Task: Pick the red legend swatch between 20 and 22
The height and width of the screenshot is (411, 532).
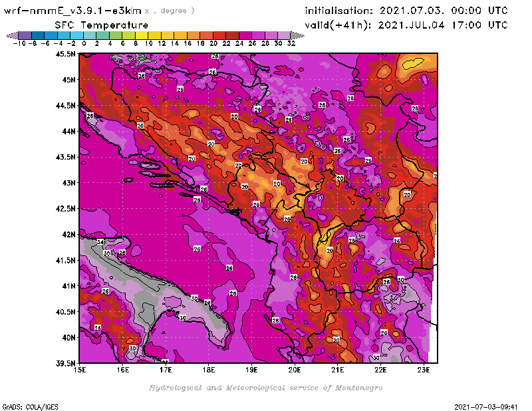Action: (x=219, y=35)
